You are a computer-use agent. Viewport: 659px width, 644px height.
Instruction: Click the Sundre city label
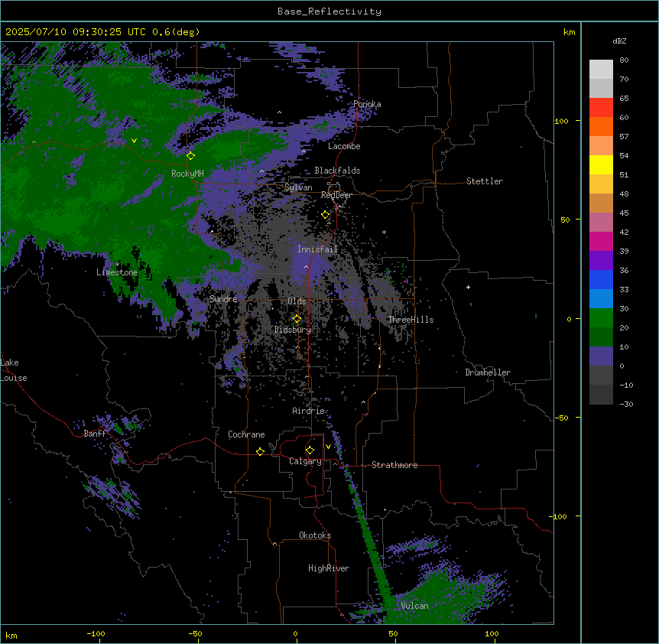[223, 299]
